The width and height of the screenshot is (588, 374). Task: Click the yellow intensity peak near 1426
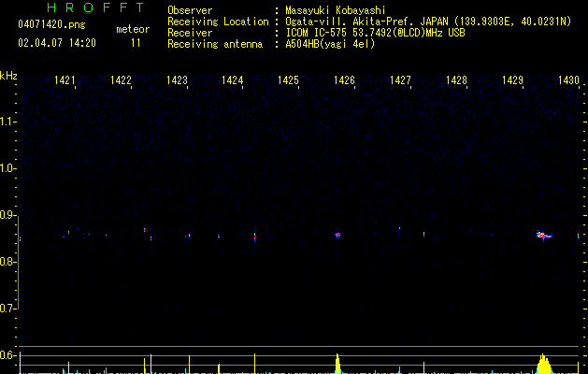[337, 364]
